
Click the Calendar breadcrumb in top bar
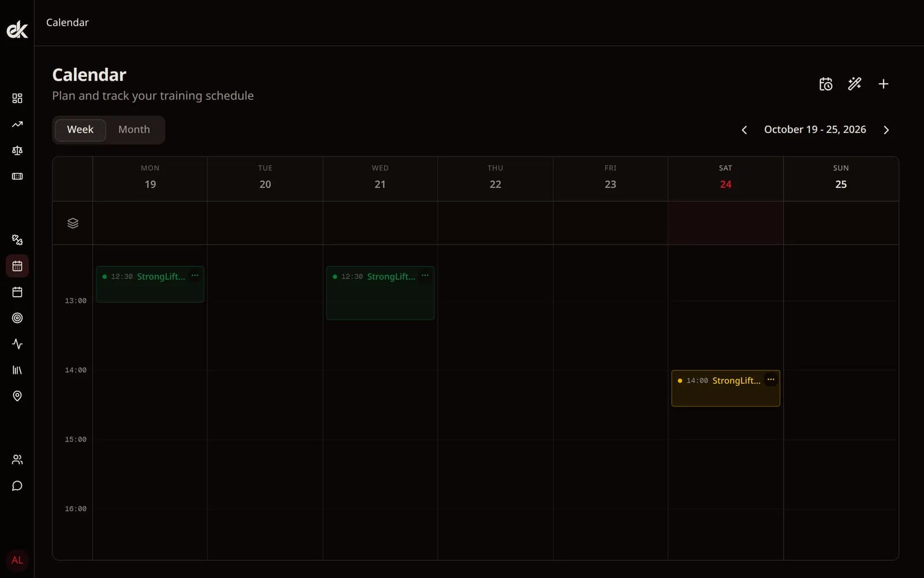[68, 23]
